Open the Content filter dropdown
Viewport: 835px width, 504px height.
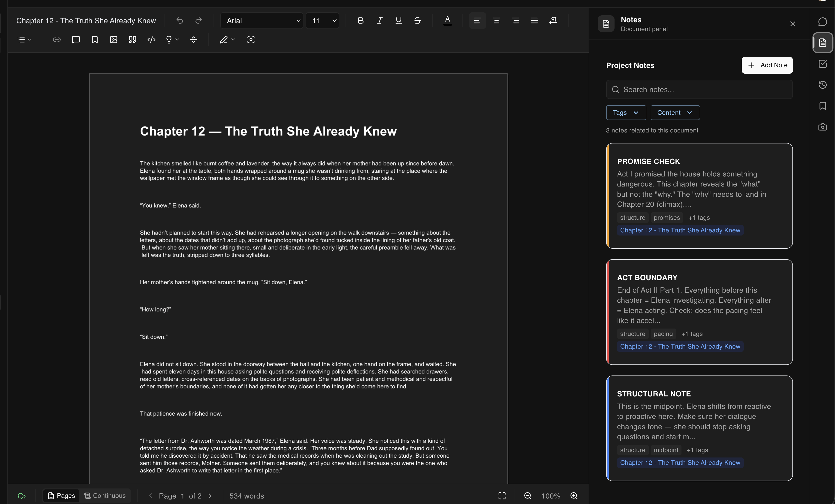pos(675,113)
